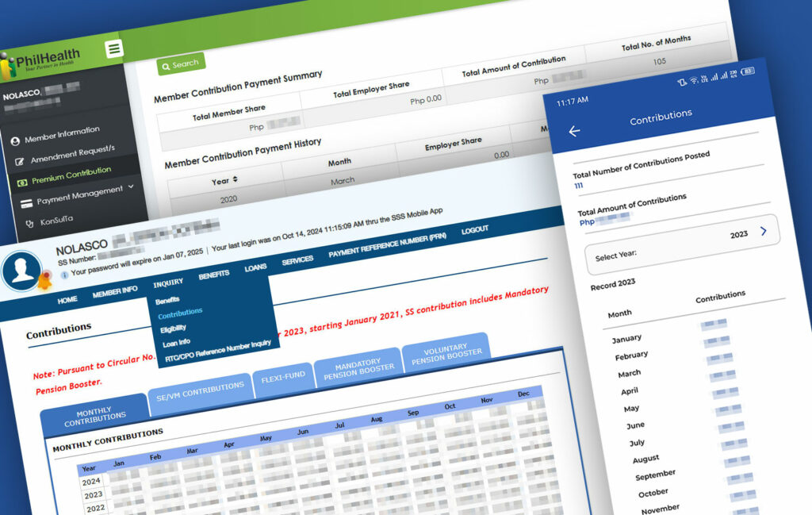Open the PhilHealth hamburger menu

click(x=113, y=48)
